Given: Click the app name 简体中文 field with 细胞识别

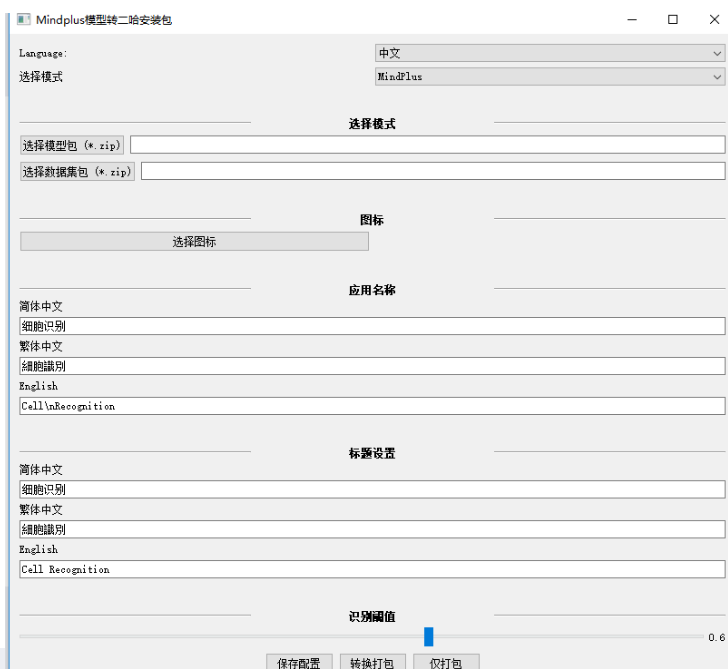Looking at the screenshot, I should [372, 326].
